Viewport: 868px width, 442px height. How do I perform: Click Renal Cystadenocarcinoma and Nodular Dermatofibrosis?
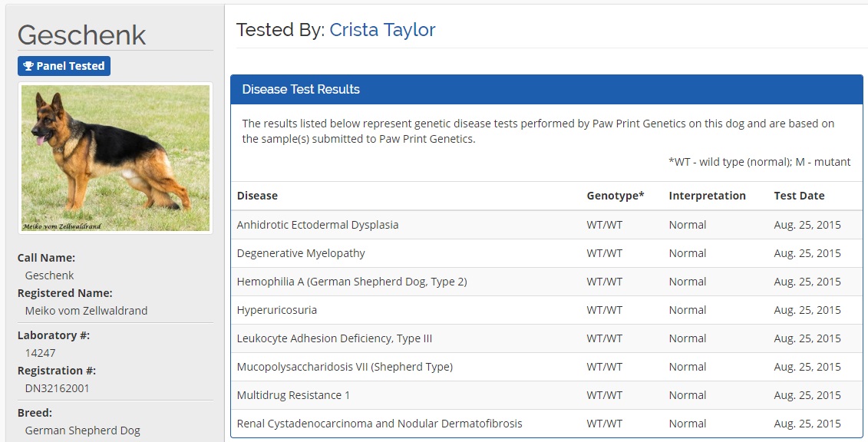[379, 424]
